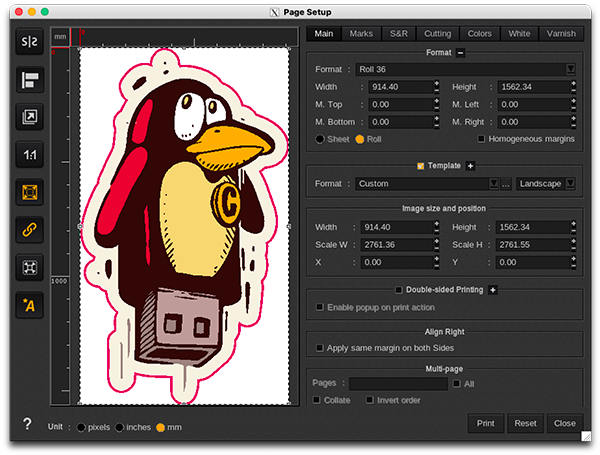Select the Sheet radio button
This screenshot has height=455, width=600.
pos(320,139)
